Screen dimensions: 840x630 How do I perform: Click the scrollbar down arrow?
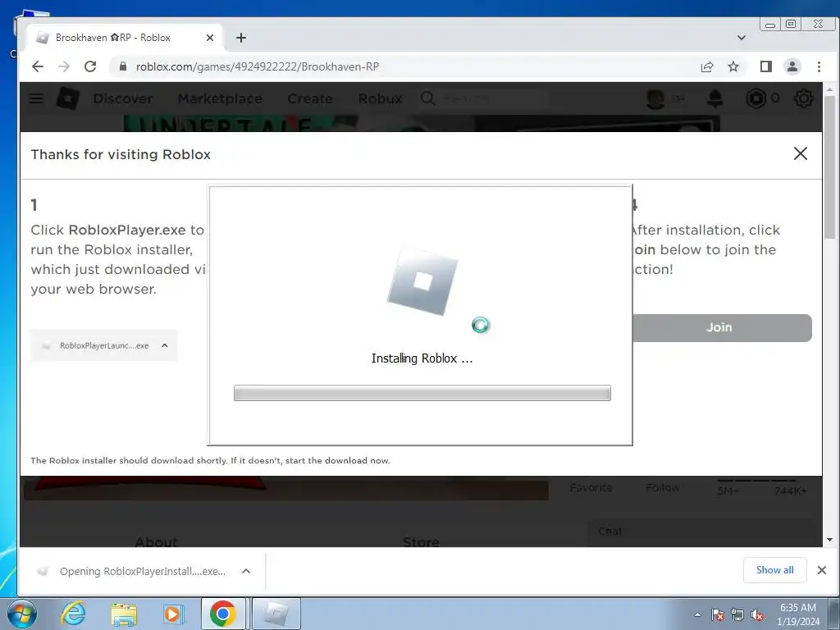click(829, 540)
